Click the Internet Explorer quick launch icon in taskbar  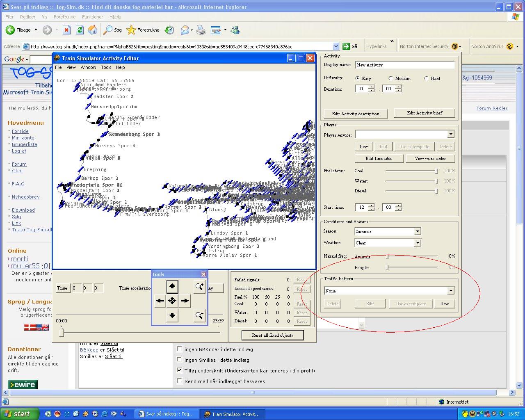[x=104, y=414]
